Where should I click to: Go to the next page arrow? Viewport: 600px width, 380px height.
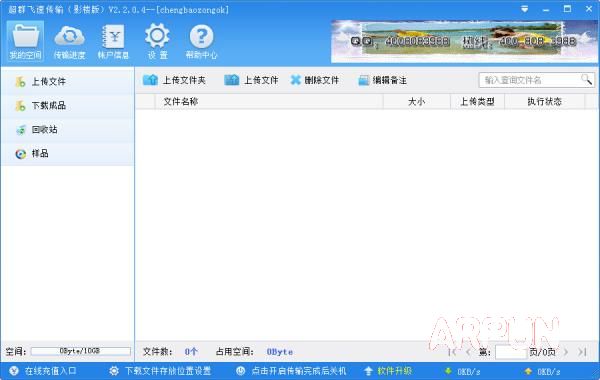click(x=566, y=352)
